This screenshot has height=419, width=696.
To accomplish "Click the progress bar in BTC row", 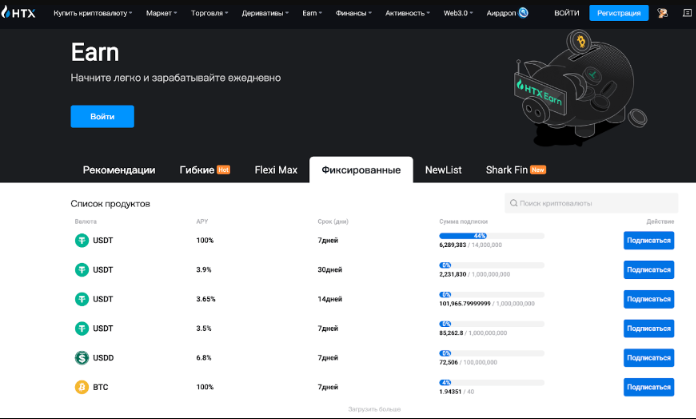I will click(x=491, y=382).
